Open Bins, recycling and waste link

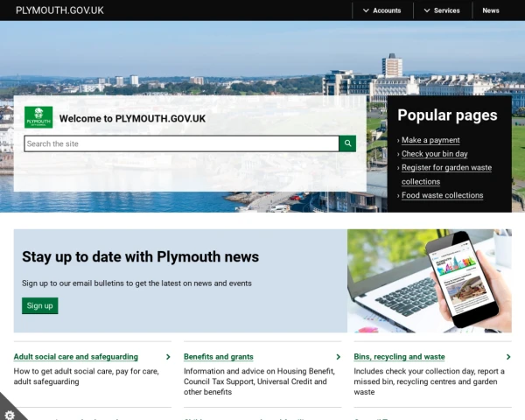tap(399, 357)
